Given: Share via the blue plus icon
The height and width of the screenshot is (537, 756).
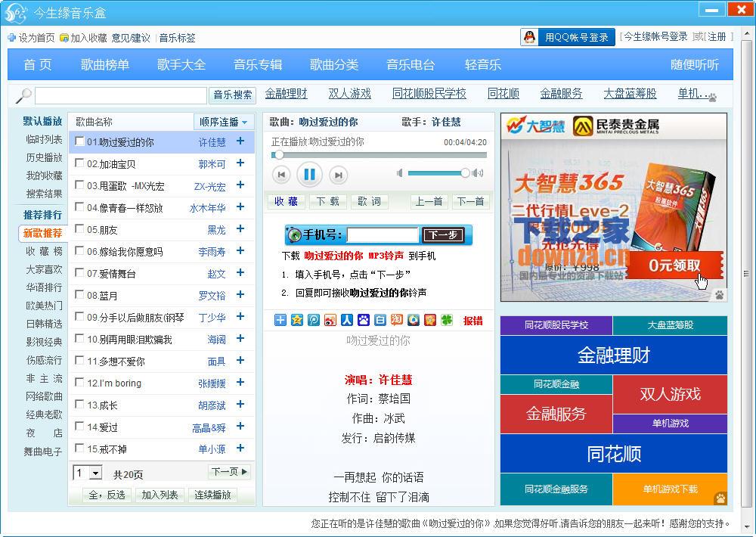Looking at the screenshot, I should click(280, 320).
